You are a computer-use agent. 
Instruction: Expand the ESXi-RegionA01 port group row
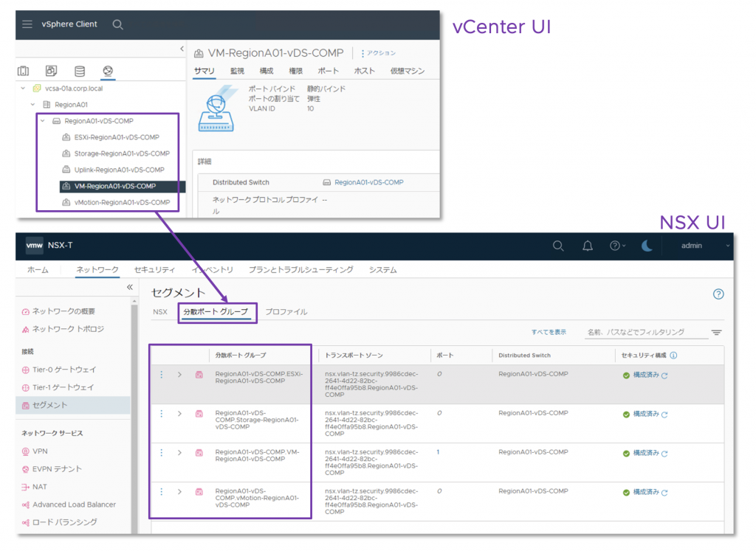pyautogui.click(x=179, y=375)
